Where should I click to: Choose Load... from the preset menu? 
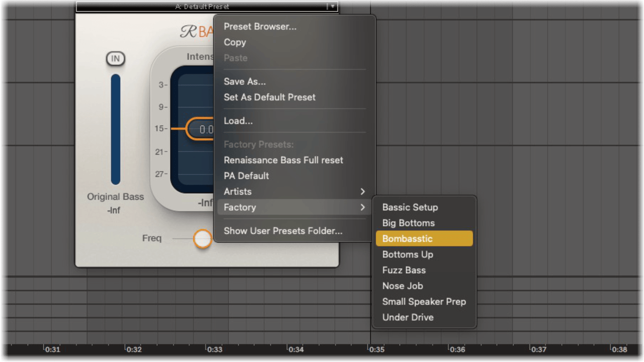[x=238, y=121]
